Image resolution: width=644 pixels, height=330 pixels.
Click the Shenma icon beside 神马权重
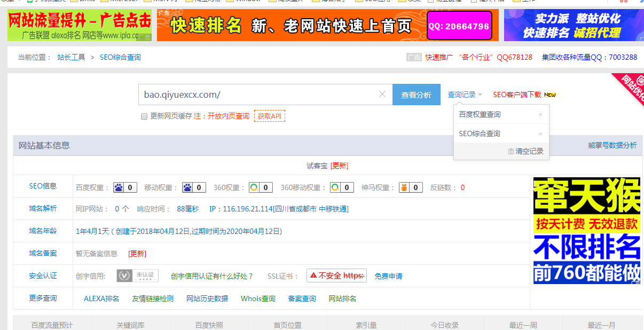tap(404, 187)
